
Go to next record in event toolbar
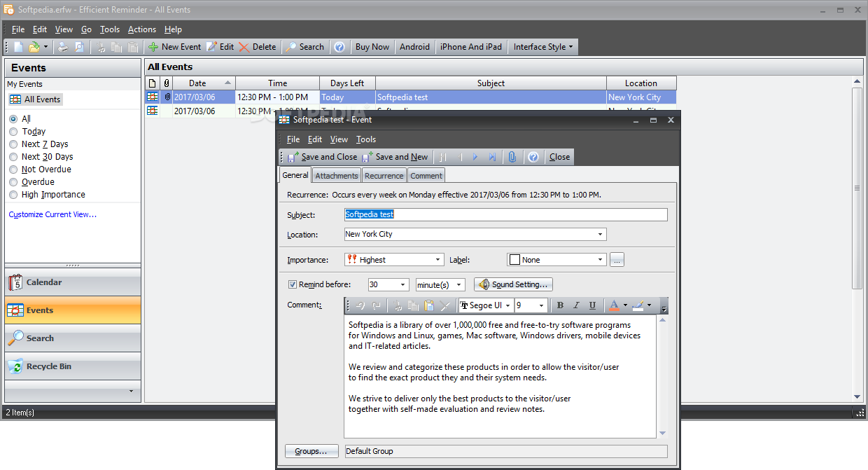point(476,157)
